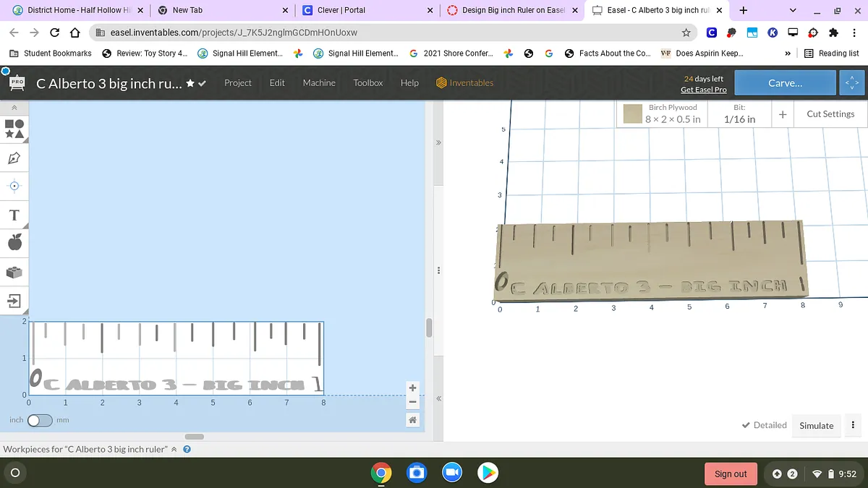Zoom in with the plus icon
Viewport: 868px width, 488px height.
tap(412, 388)
